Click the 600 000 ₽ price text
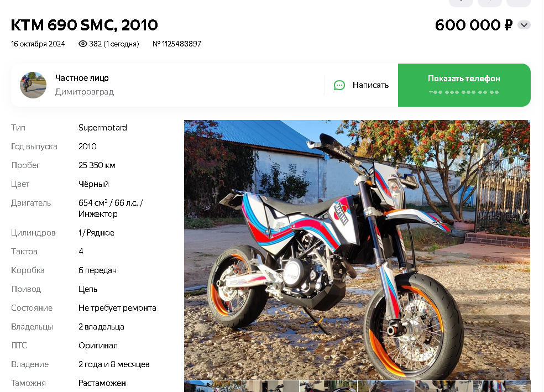 click(474, 25)
